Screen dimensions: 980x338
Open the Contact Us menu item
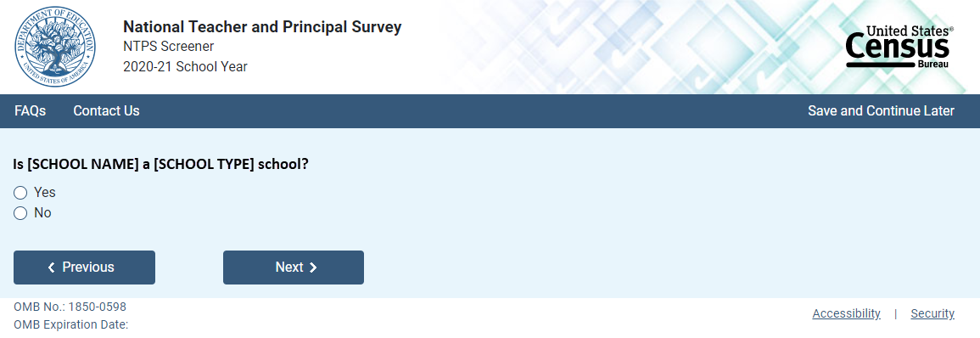coord(106,110)
